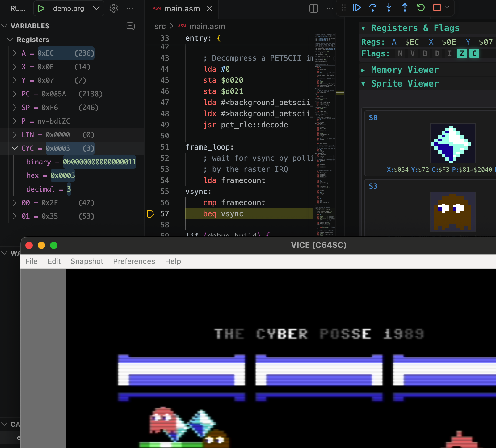This screenshot has width=496, height=448.
Task: Select the binary value 0b0000000000000011
Action: coord(99,162)
